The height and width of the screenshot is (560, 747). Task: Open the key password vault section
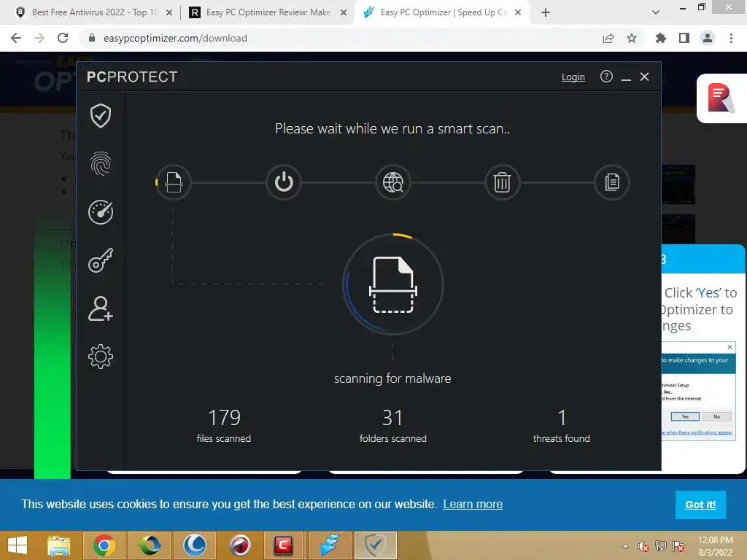(x=101, y=260)
